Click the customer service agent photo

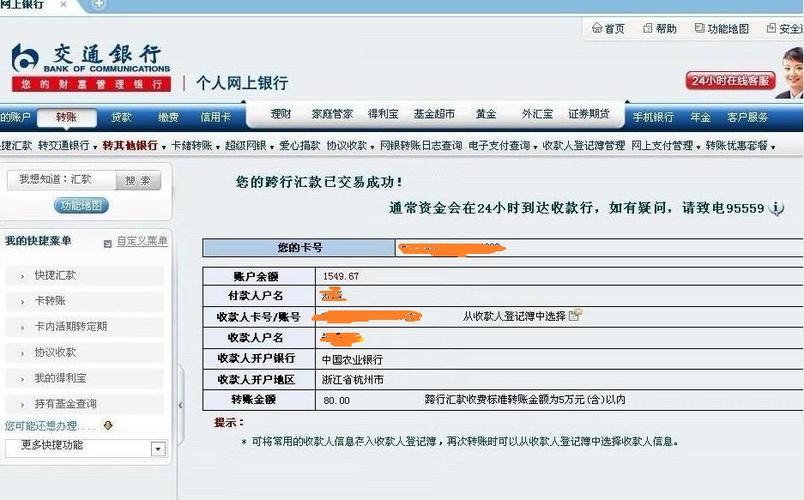pyautogui.click(x=792, y=72)
